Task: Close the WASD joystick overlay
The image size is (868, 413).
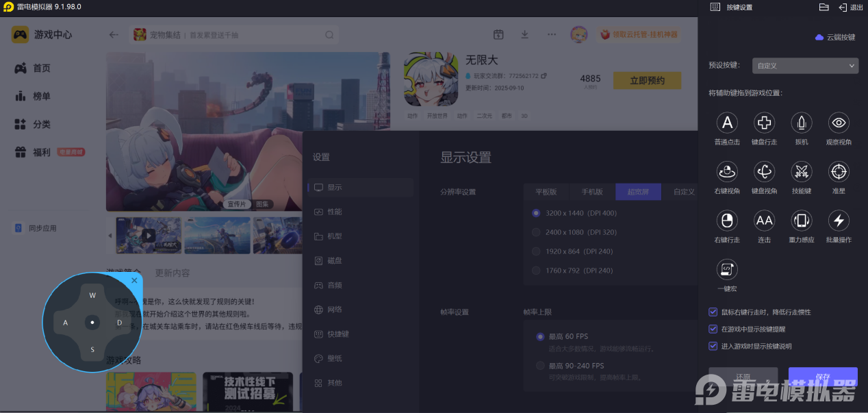Action: click(x=134, y=280)
